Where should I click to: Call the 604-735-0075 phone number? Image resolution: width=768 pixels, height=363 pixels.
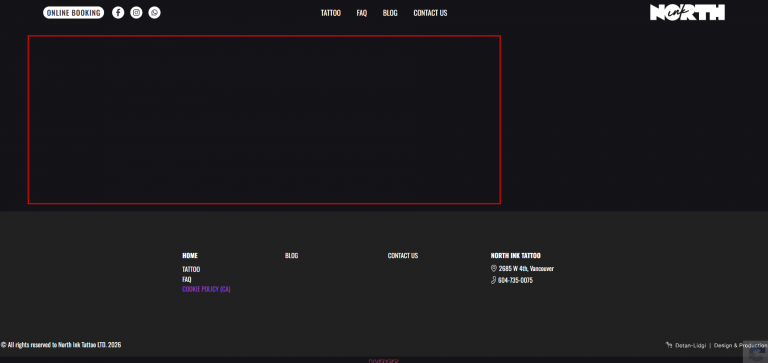515,280
